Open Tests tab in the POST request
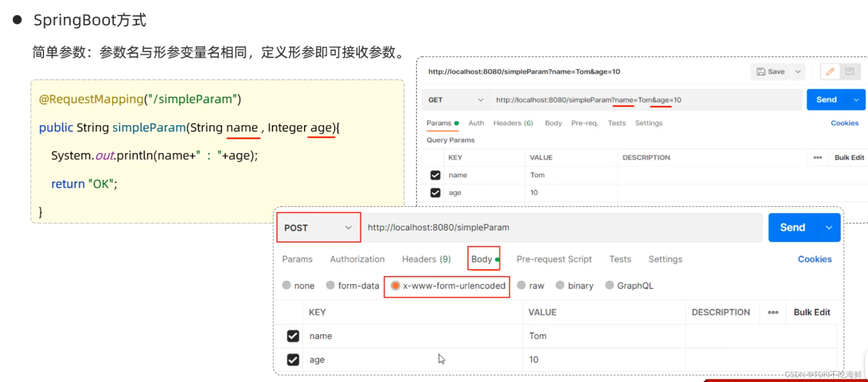Image resolution: width=868 pixels, height=382 pixels. point(620,259)
